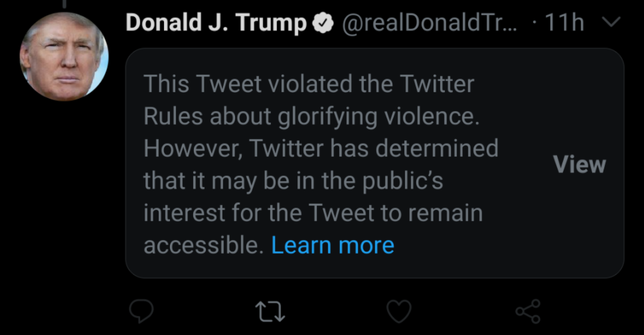Click the reply speech bubble icon
Image resolution: width=644 pixels, height=335 pixels.
click(141, 310)
